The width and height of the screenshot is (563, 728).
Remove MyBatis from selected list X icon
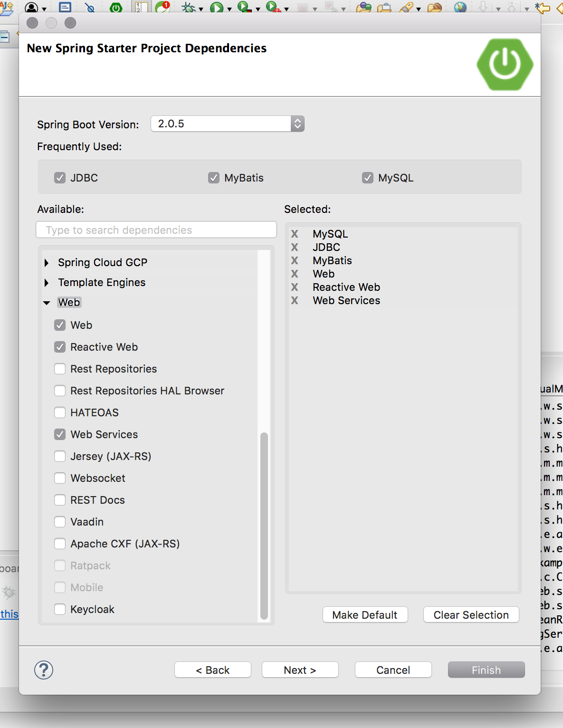[295, 260]
